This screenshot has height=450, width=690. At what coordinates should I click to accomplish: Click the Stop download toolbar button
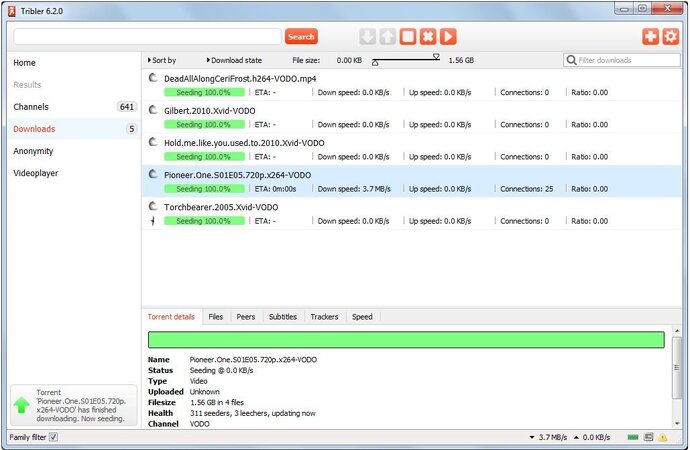coord(408,36)
